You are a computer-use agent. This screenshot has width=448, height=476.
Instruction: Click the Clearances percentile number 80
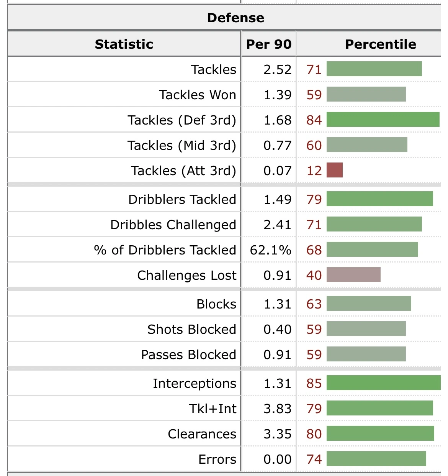(x=314, y=434)
